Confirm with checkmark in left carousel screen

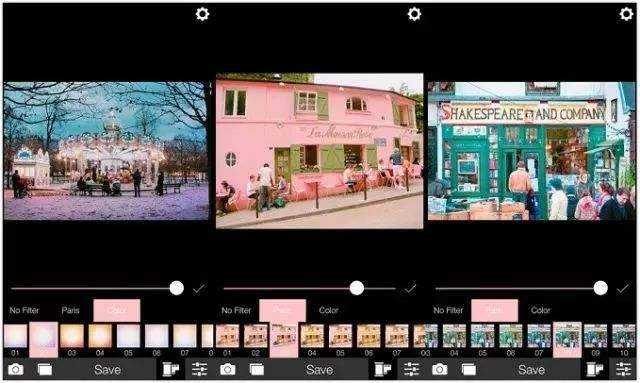tap(199, 289)
